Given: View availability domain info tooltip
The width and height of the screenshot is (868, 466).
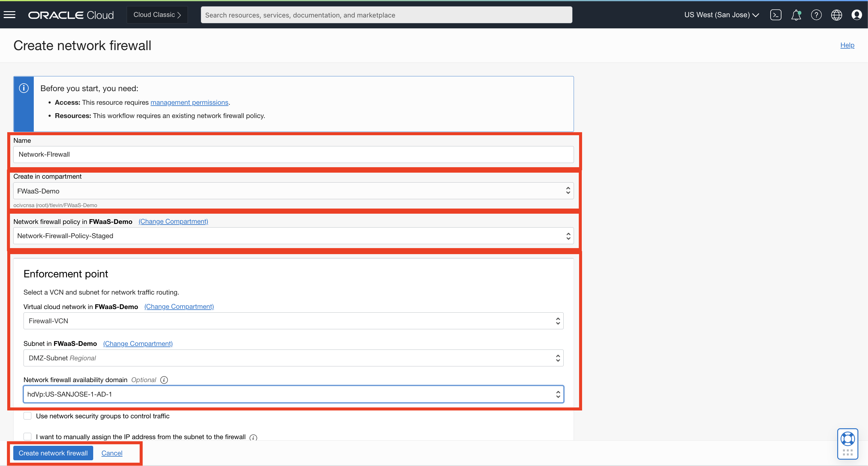Looking at the screenshot, I should click(x=164, y=380).
